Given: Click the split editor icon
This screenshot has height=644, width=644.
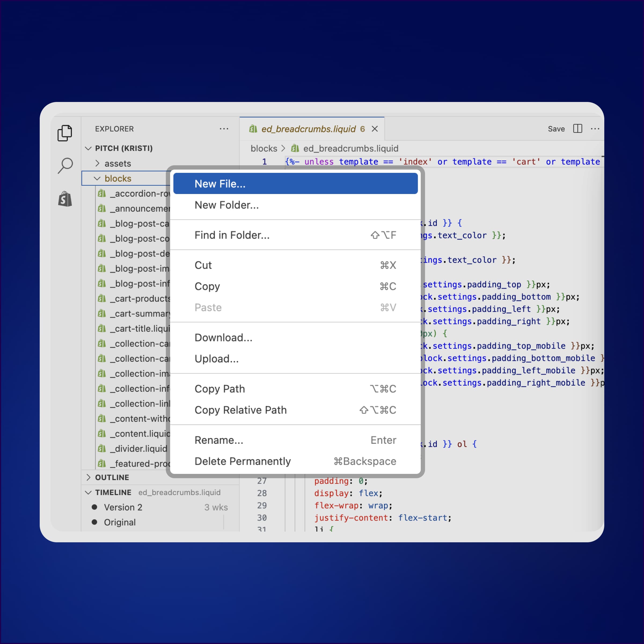Looking at the screenshot, I should (577, 129).
